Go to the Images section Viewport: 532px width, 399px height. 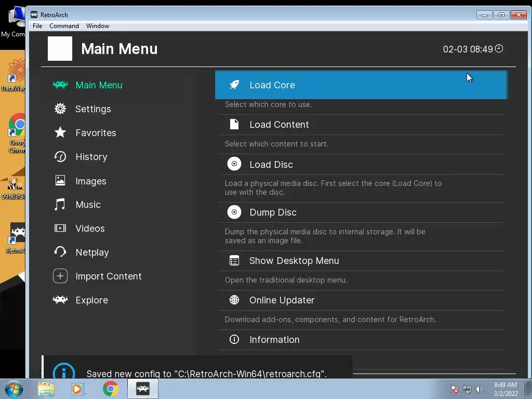(x=90, y=181)
